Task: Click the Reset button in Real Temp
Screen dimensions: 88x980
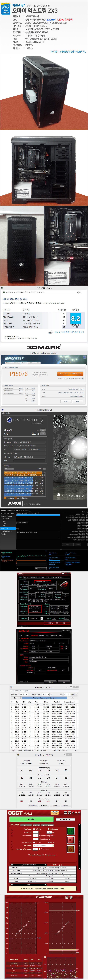Action: click(55, 805)
